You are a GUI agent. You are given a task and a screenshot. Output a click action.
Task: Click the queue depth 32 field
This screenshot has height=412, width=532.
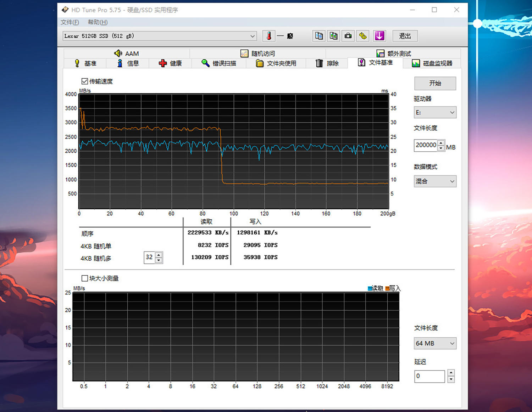[x=150, y=257]
